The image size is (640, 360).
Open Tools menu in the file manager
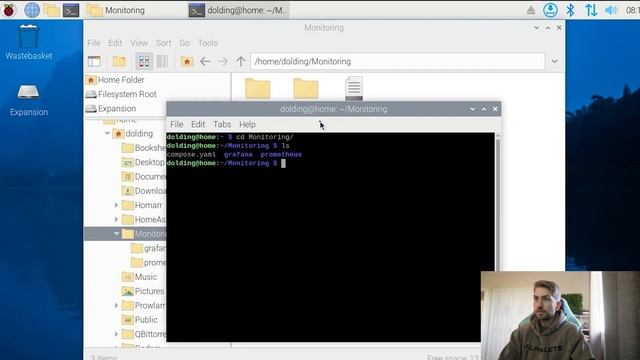click(208, 43)
